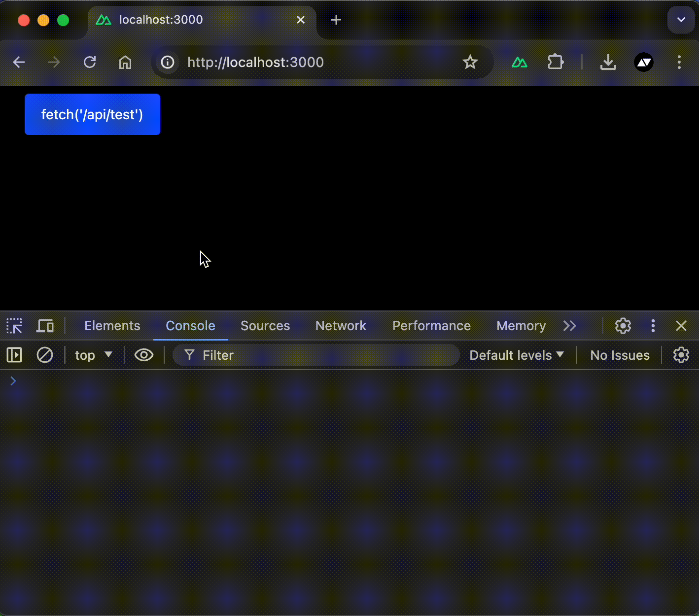Show more DevTools tabs
Image resolution: width=699 pixels, height=616 pixels.
click(570, 326)
